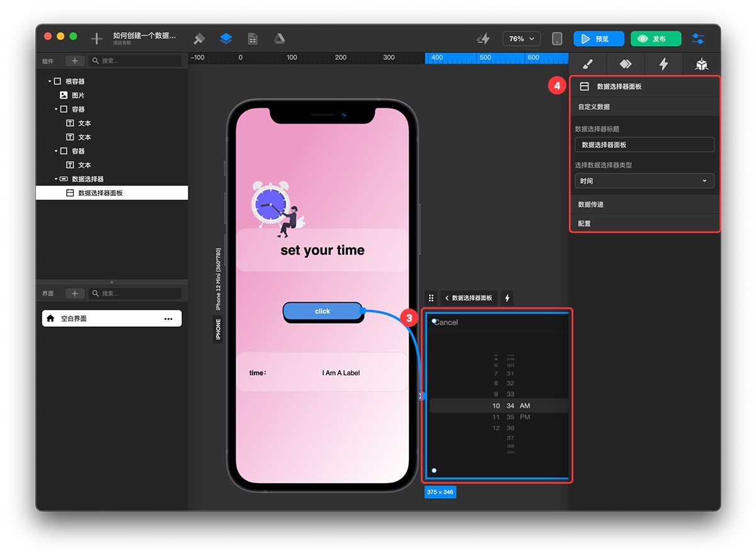
Task: Click the lightning speed-lines icon near zoom
Action: click(x=483, y=39)
